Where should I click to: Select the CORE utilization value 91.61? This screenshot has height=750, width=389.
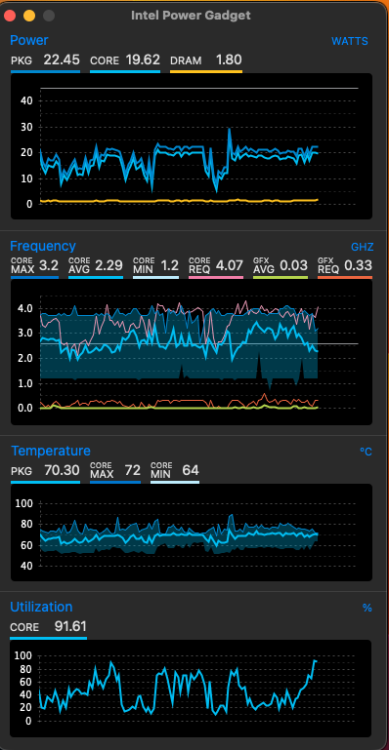(70, 626)
